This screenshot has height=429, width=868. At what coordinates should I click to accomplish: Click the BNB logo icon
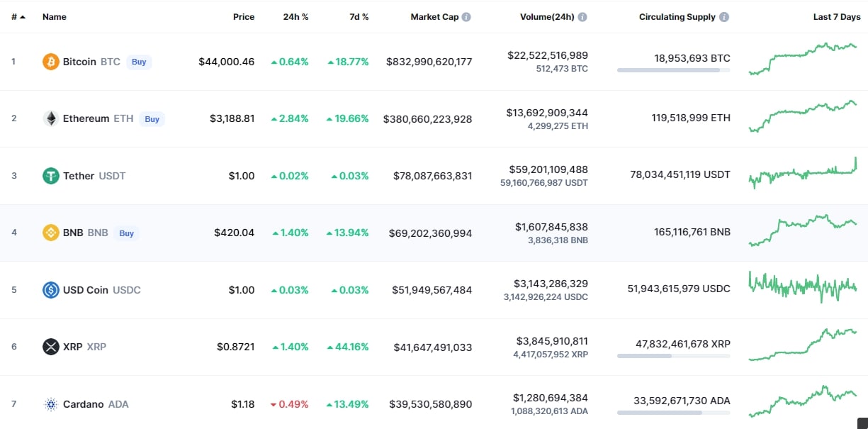50,233
